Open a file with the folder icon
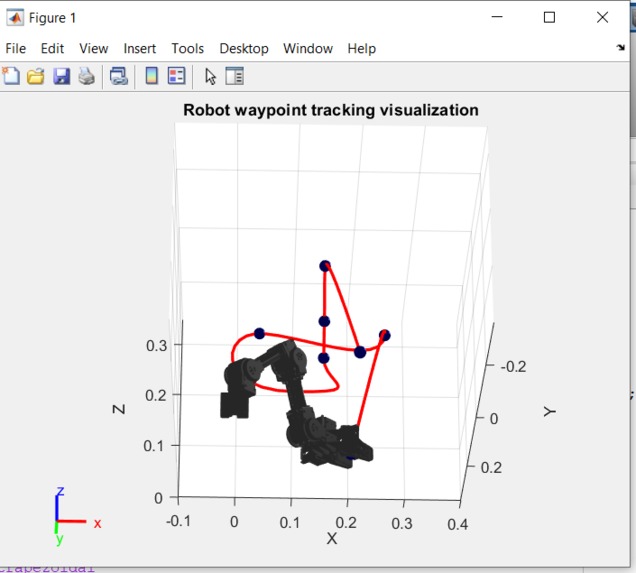Image resolution: width=636 pixels, height=573 pixels. pyautogui.click(x=36, y=76)
